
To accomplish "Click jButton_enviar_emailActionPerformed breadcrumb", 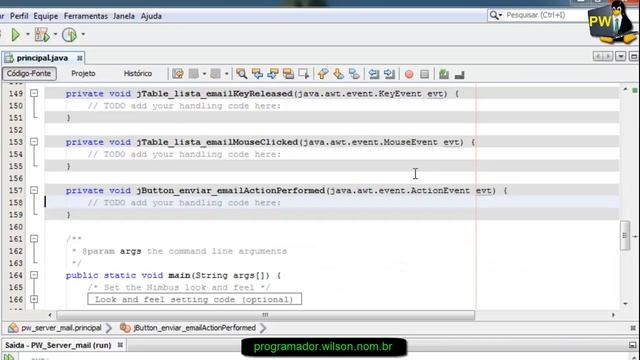I will coord(194,328).
